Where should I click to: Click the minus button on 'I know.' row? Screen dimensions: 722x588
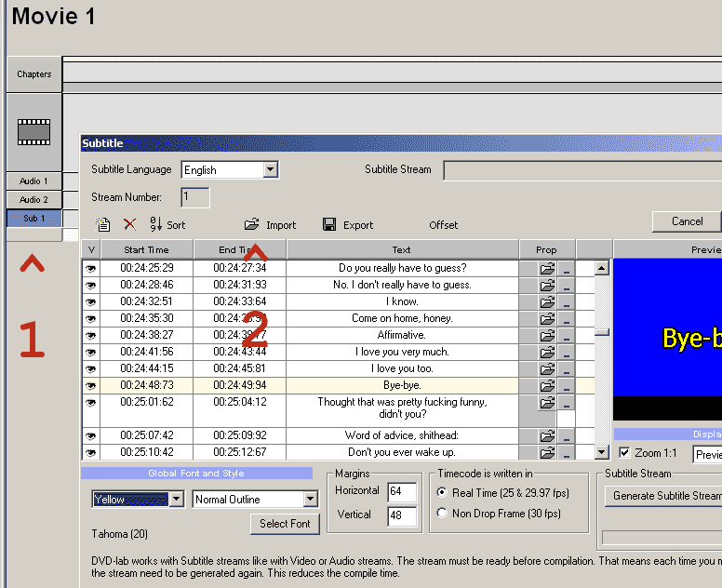(567, 302)
